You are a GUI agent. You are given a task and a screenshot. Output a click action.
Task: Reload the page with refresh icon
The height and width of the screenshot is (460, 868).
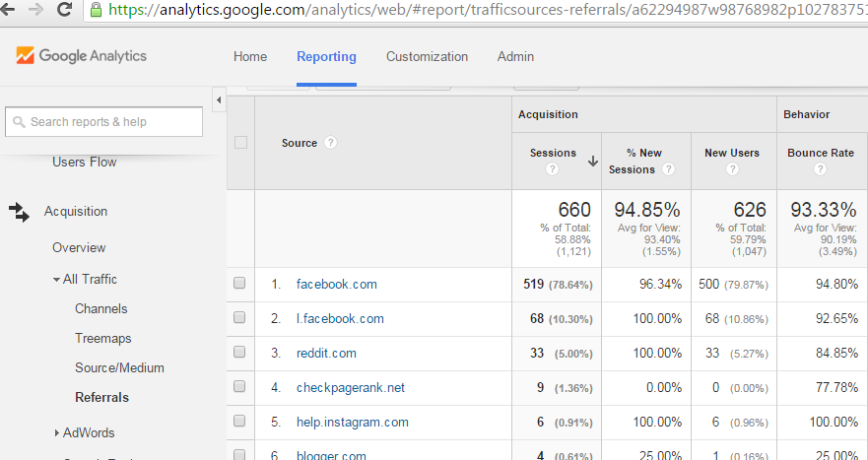(65, 11)
